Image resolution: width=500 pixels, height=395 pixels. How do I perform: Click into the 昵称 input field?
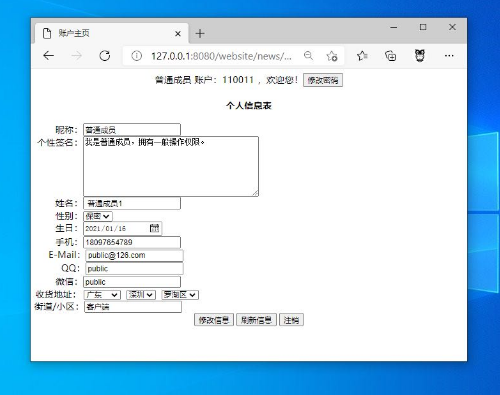tap(132, 129)
